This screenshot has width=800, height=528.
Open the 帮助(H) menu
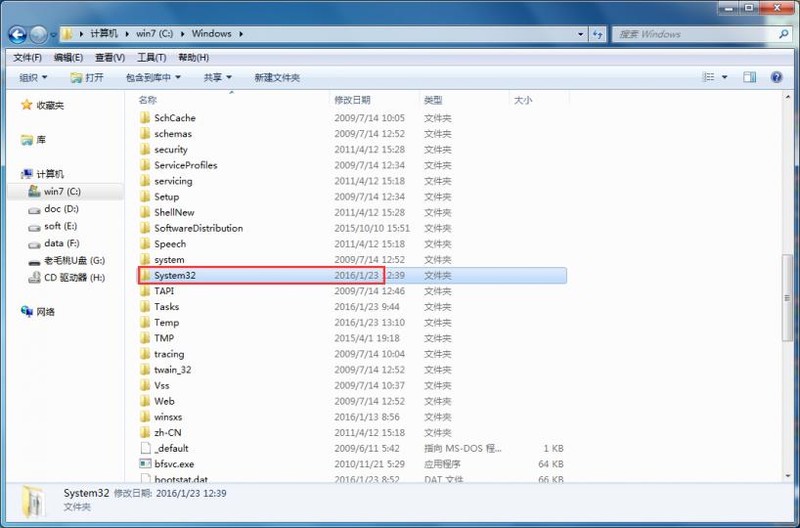click(193, 58)
